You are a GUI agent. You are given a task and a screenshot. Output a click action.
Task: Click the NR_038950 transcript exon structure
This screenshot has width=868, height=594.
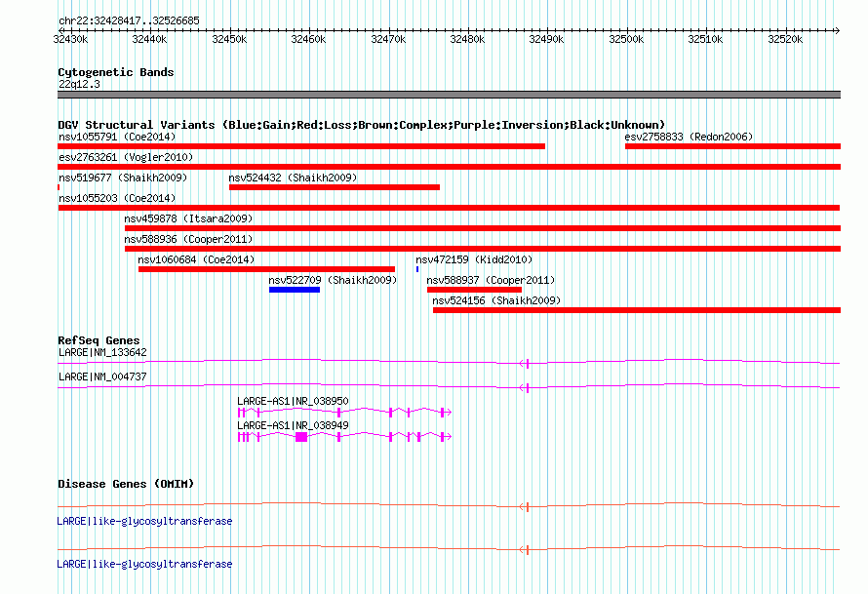345,412
